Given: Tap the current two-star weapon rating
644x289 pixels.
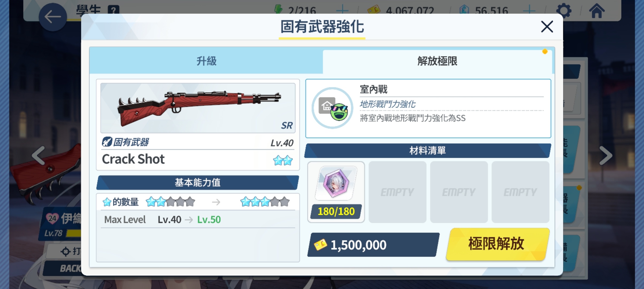Looking at the screenshot, I should click(283, 161).
